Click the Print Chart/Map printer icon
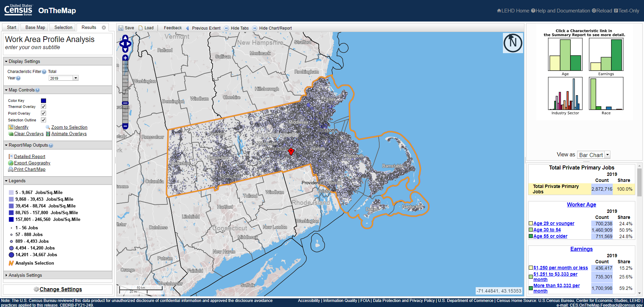Viewport: 644px width, 307px height. click(11, 169)
